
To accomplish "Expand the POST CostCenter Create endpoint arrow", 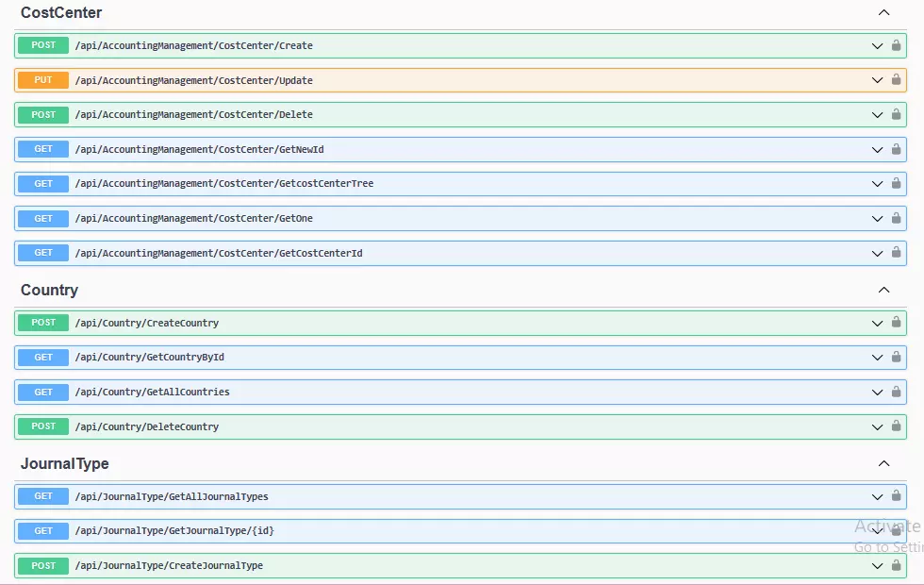I will pyautogui.click(x=875, y=45).
